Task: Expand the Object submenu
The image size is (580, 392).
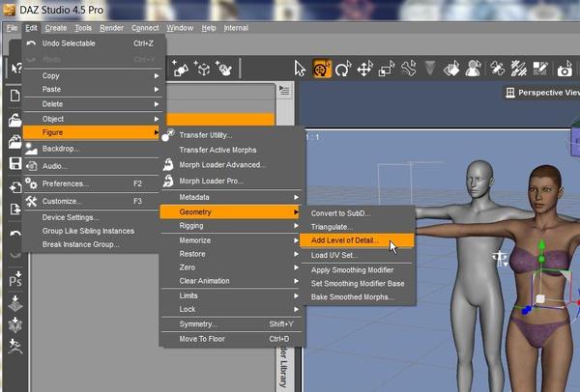Action: (93, 119)
